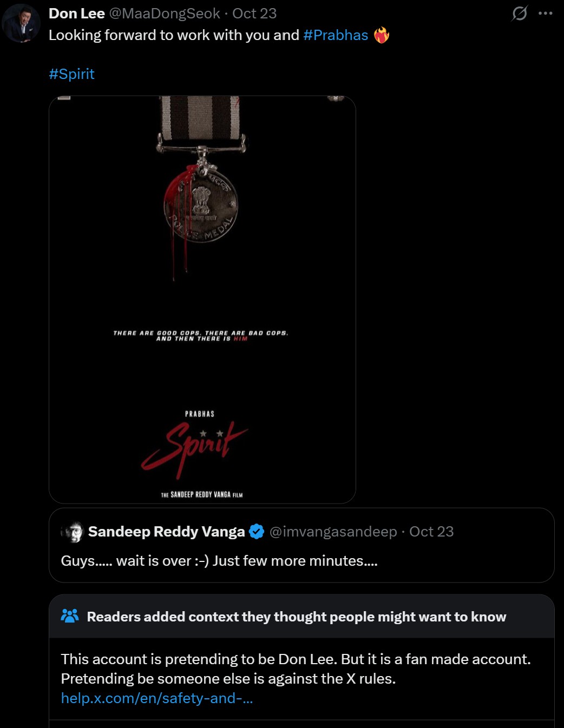Open the #Spirit hashtag
Screen dimensions: 564x728
click(x=71, y=74)
